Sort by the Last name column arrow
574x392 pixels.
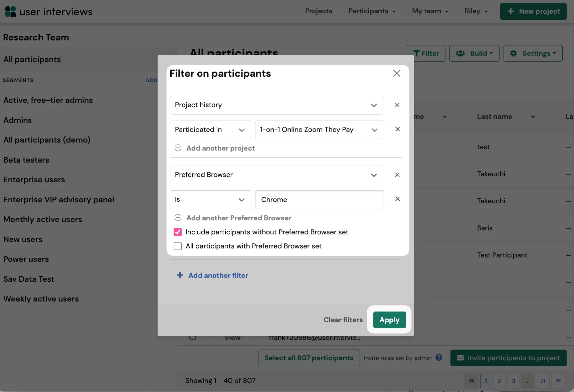(533, 117)
